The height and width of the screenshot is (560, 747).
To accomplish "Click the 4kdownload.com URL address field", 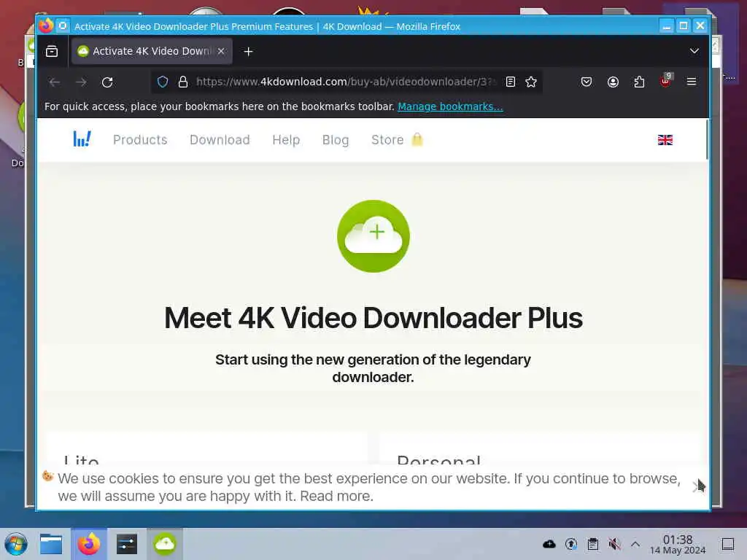I will tap(345, 82).
